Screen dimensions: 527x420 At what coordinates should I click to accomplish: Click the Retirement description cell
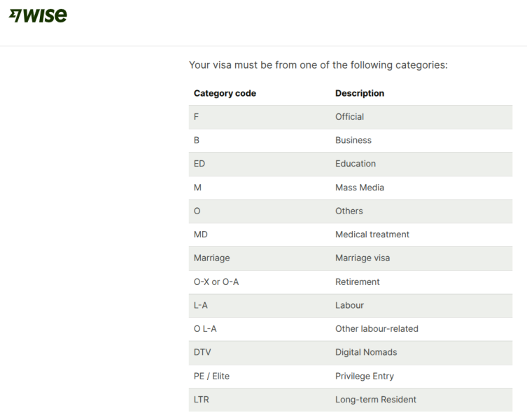[x=357, y=282]
